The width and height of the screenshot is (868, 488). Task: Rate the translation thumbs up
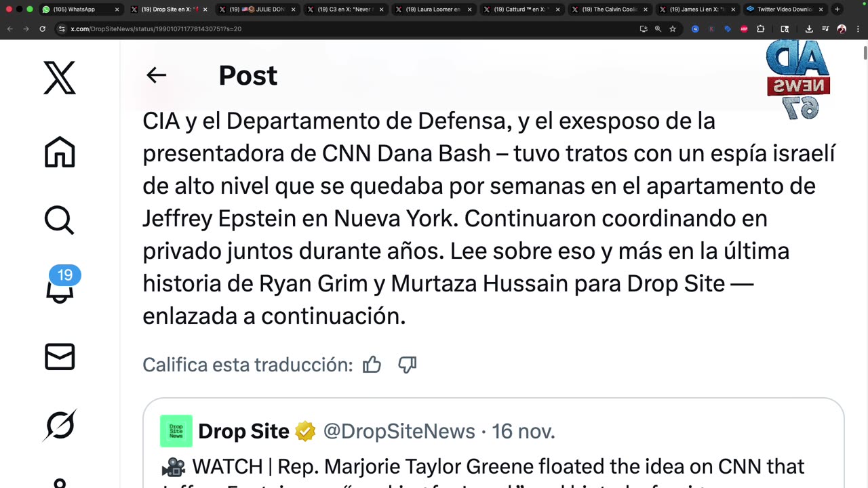(372, 365)
